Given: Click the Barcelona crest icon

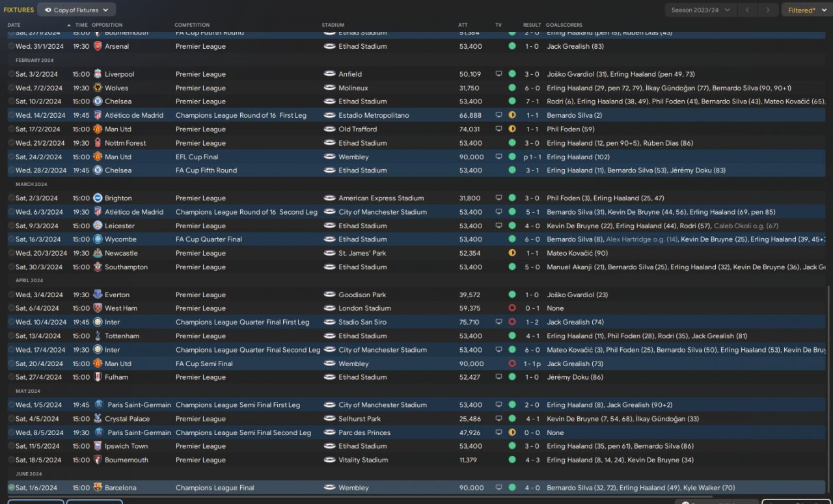Looking at the screenshot, I should tap(98, 488).
